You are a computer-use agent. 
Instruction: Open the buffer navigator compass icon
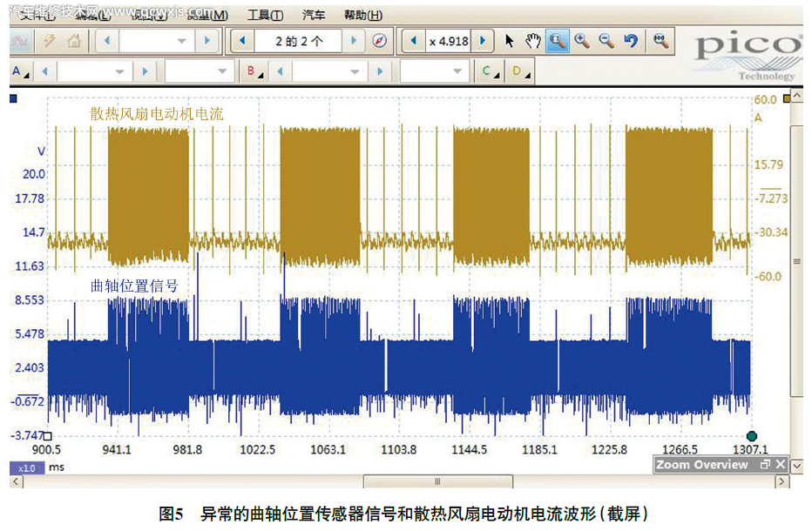point(379,41)
